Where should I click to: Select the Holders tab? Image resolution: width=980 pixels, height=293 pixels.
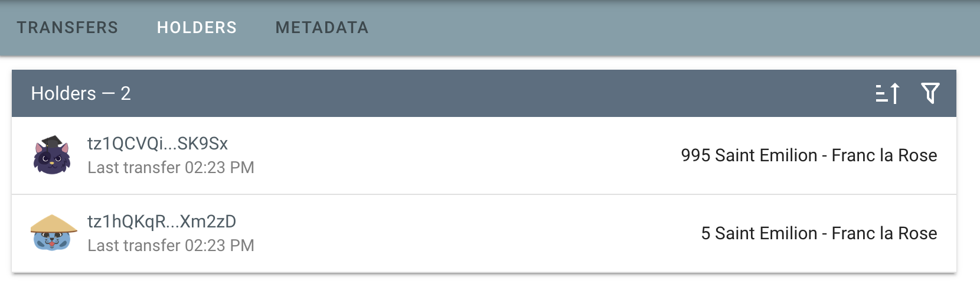click(197, 28)
